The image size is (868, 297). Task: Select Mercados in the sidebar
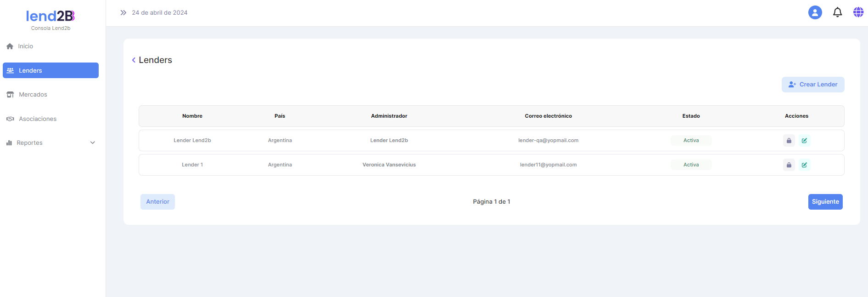[x=33, y=95]
